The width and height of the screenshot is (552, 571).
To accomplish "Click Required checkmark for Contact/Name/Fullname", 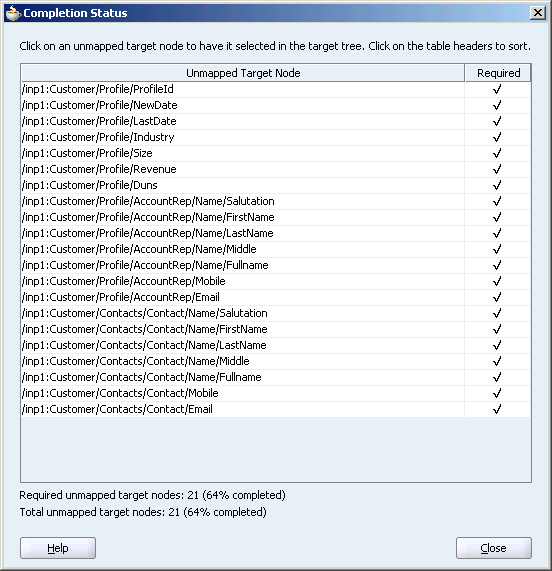I will (497, 378).
